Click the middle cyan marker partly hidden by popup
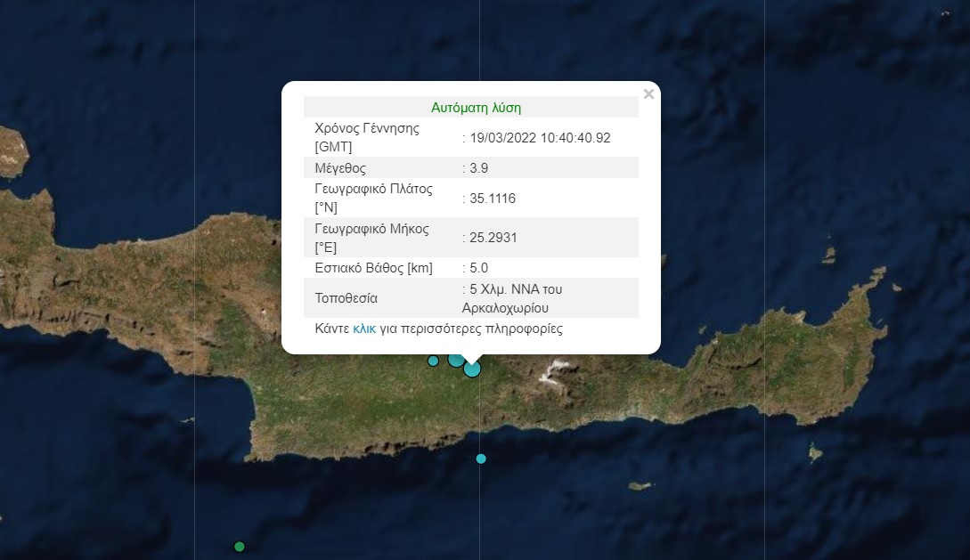Viewport: 970px width, 560px height. pos(455,360)
